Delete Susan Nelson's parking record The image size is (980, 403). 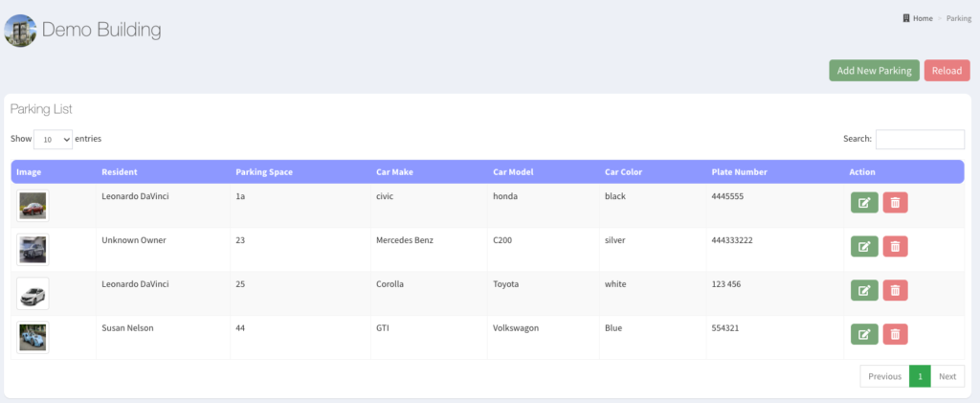(895, 334)
